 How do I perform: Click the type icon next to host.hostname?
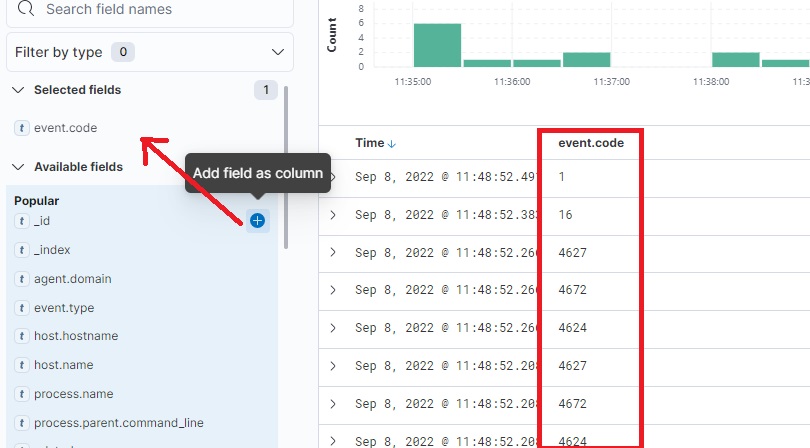[22, 337]
